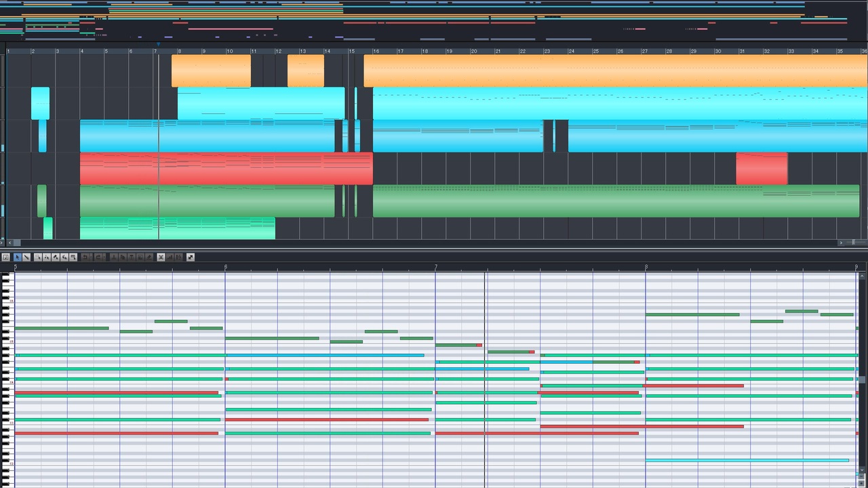Click bar 12 on the arrangement ruler
Image resolution: width=868 pixels, height=488 pixels.
click(278, 51)
